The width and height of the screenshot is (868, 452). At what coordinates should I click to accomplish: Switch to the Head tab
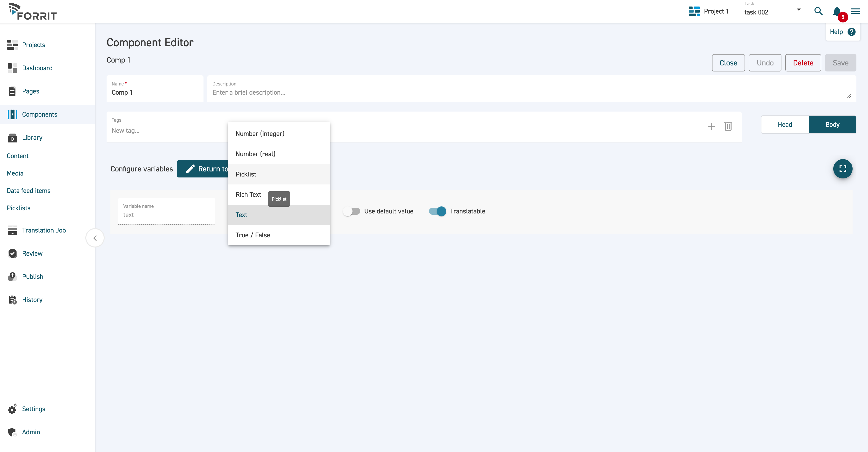click(x=784, y=124)
